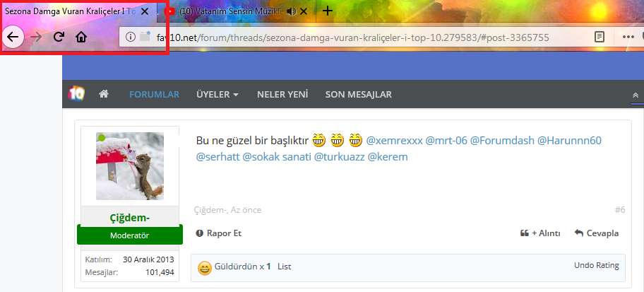Go to the browser home page icon
This screenshot has height=292, width=644.
click(82, 37)
